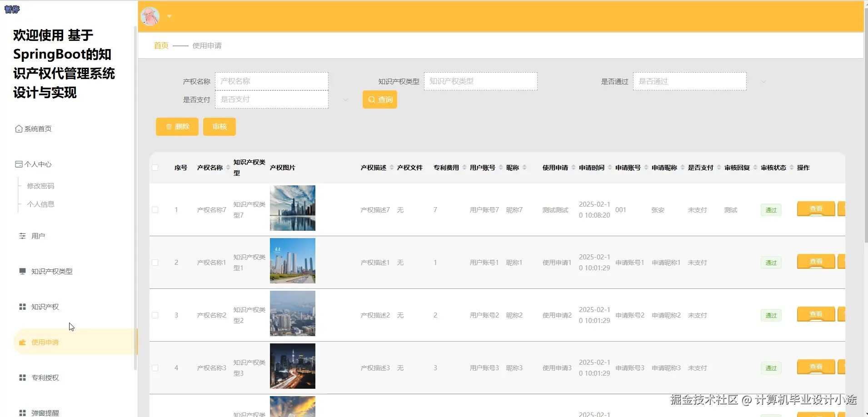Open the 产权名称3 night city thumbnail
The width and height of the screenshot is (868, 417).
click(x=293, y=366)
